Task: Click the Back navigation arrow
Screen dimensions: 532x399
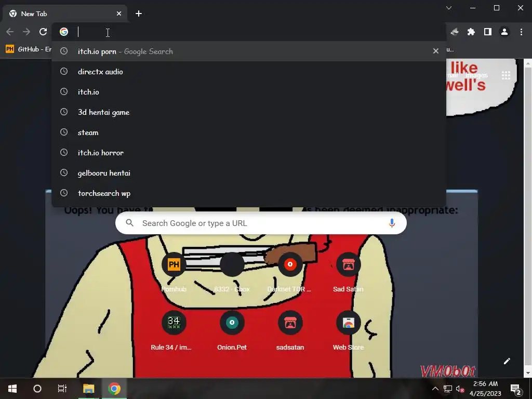Action: tap(10, 32)
